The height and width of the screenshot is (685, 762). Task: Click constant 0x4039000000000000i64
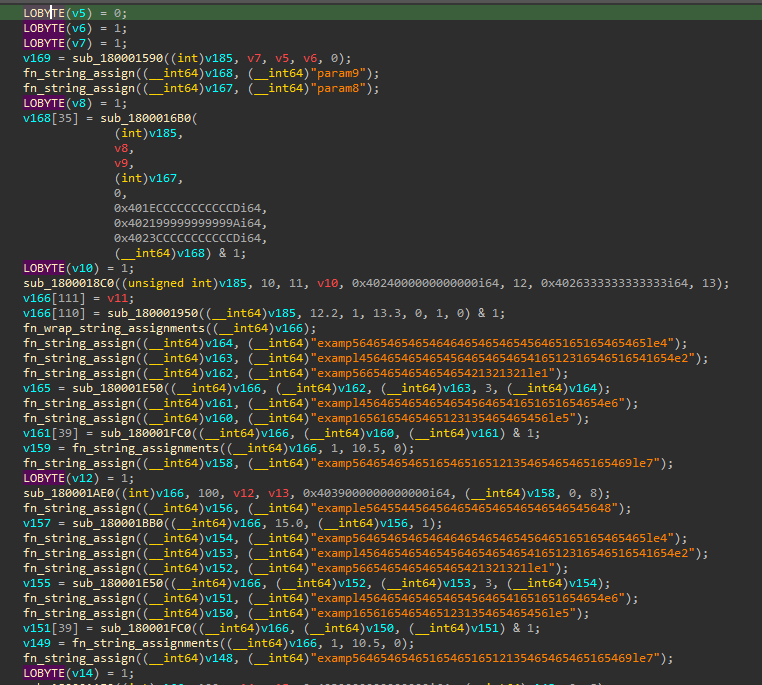[x=376, y=494]
